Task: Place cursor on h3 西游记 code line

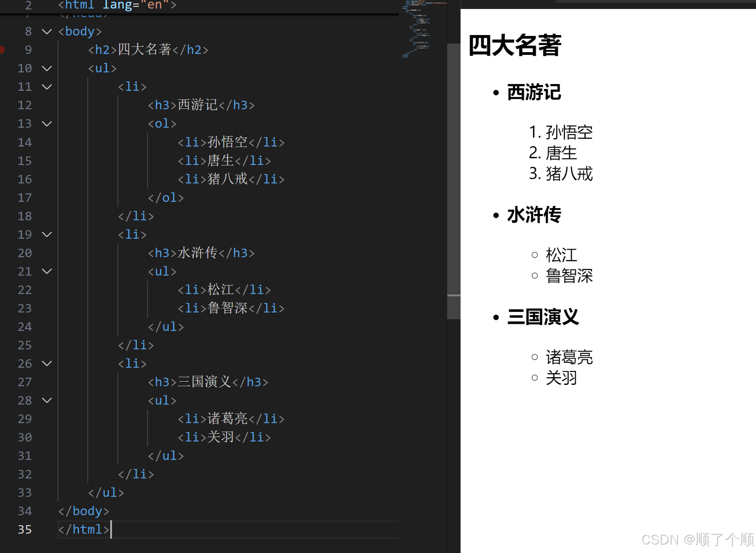Action: (x=201, y=105)
